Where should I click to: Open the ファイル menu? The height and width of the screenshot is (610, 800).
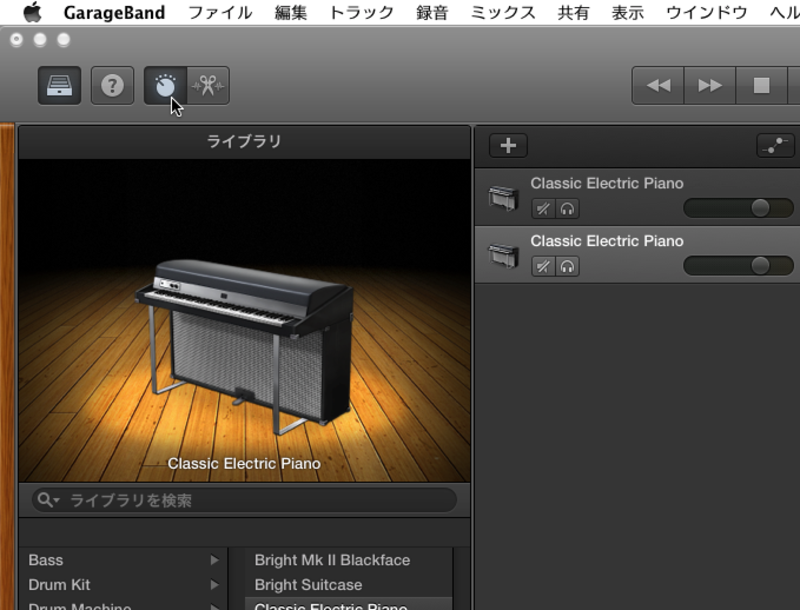(220, 12)
